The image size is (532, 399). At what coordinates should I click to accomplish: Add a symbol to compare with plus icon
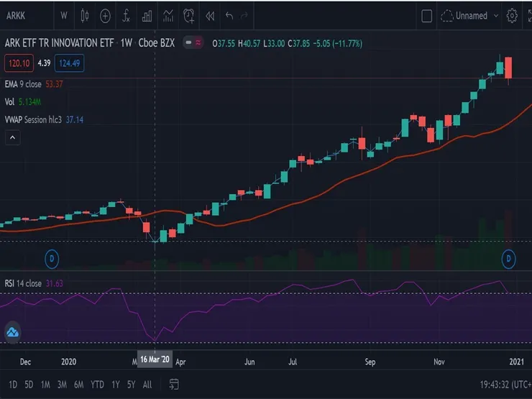(105, 16)
